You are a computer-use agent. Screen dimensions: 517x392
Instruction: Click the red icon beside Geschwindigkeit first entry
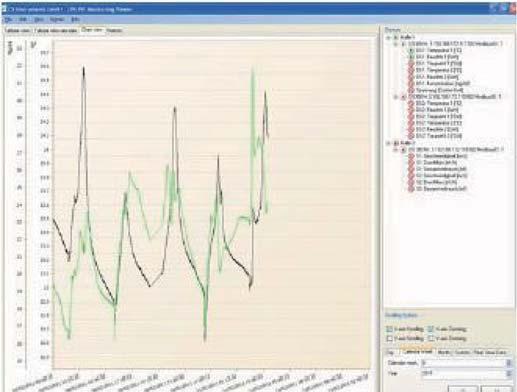coord(411,156)
